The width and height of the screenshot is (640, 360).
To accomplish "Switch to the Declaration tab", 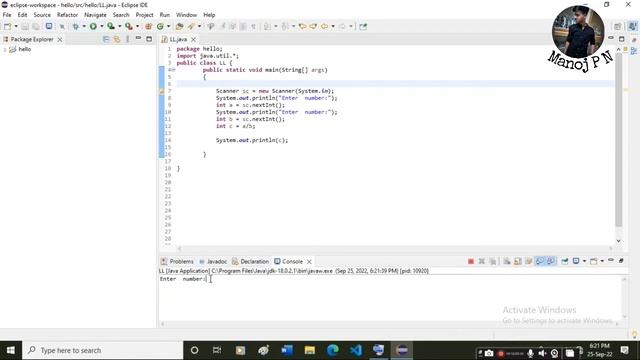I will 251,261.
